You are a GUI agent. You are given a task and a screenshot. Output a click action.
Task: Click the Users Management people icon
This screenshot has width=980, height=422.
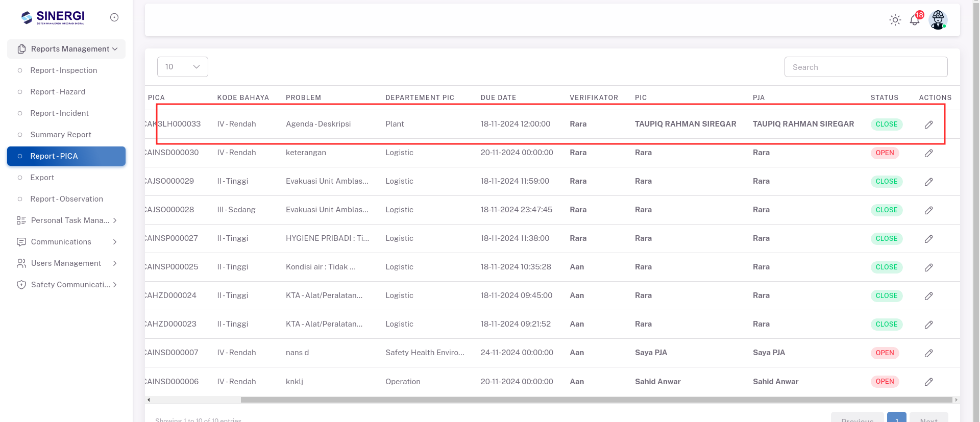(21, 263)
